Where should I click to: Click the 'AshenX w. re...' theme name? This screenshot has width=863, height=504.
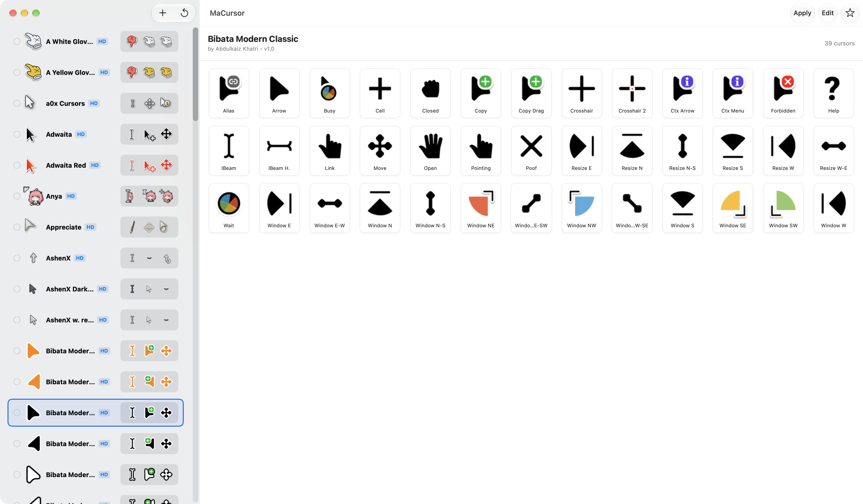click(70, 320)
